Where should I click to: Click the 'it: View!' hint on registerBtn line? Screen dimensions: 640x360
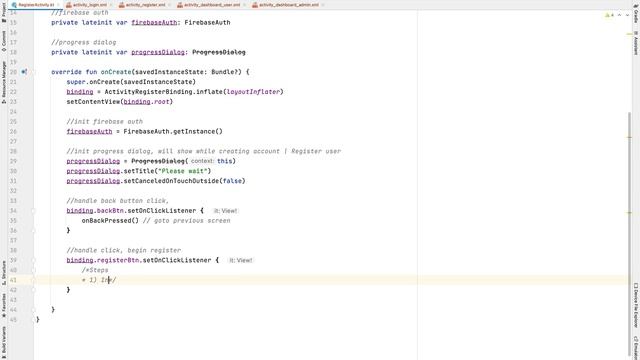tap(240, 260)
